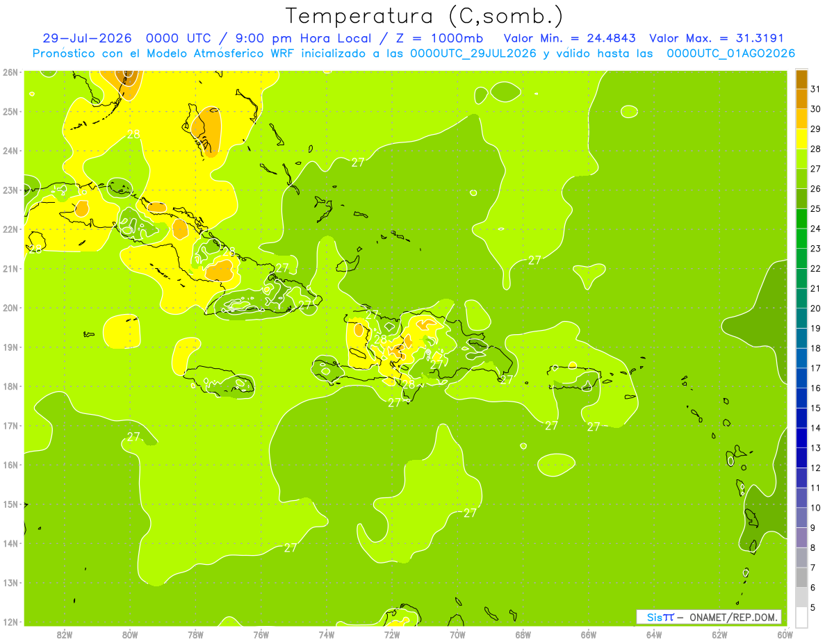Click the "14N" latitude axis label
The height and width of the screenshot is (644, 834).
click(10, 543)
